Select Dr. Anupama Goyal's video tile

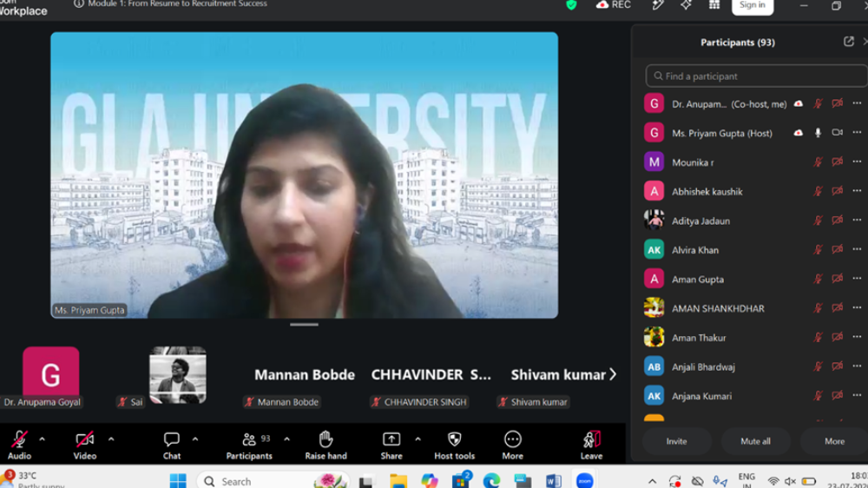tap(50, 376)
